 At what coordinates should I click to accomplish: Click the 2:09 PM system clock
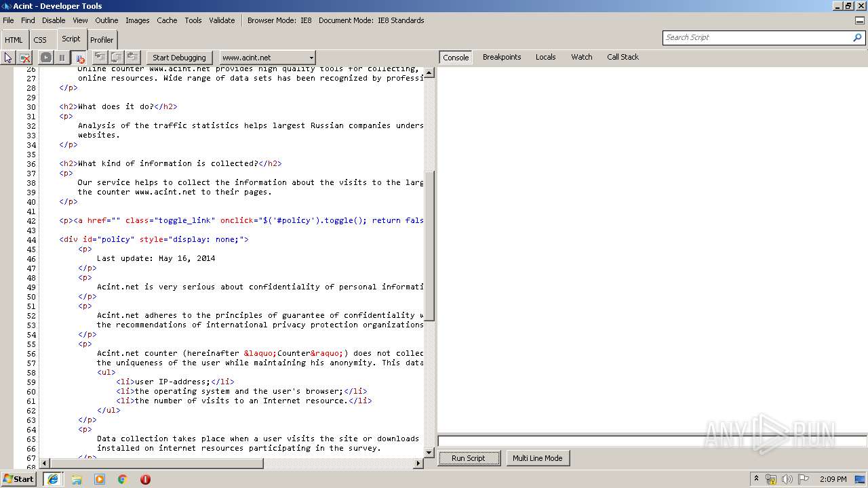pos(833,479)
